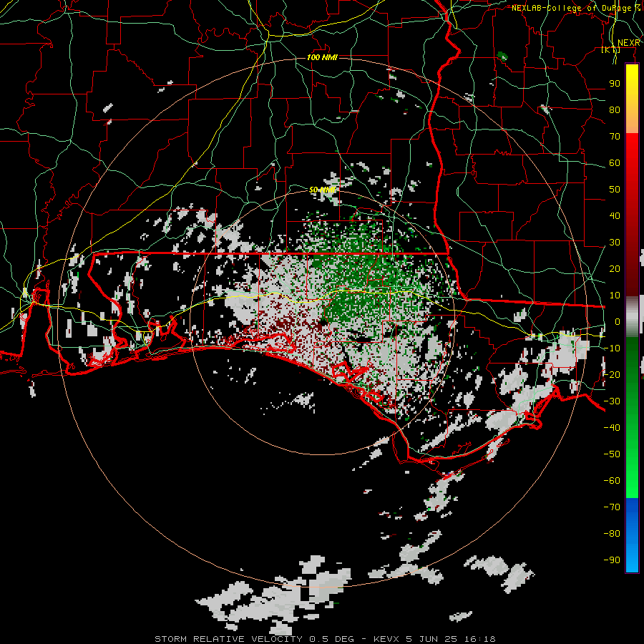This screenshot has height=644, width=644.
Task: Click the "50 NMI" range ring label
Action: (x=323, y=190)
